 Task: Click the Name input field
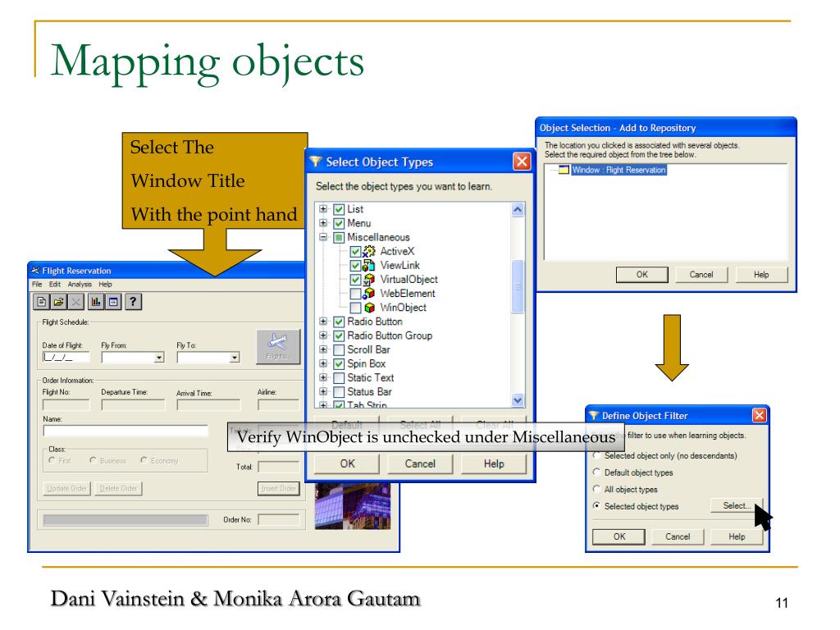point(126,431)
